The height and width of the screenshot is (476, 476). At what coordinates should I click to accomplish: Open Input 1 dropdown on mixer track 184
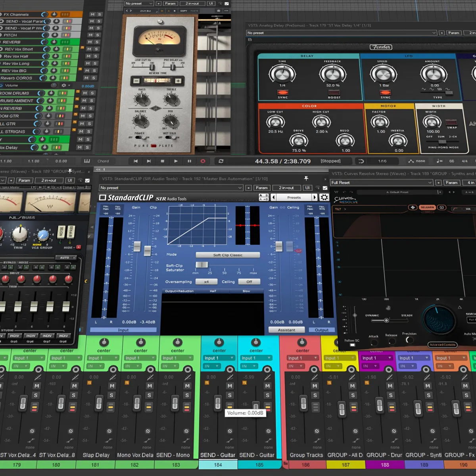click(x=219, y=358)
